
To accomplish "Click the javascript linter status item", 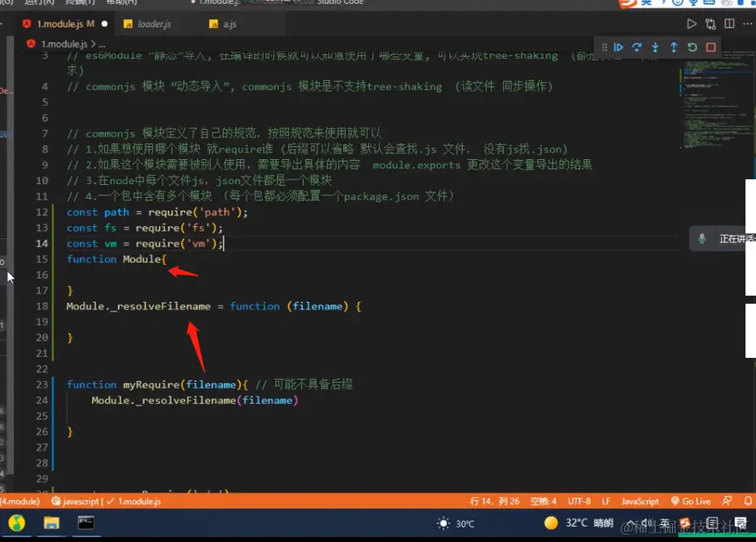I will point(75,501).
